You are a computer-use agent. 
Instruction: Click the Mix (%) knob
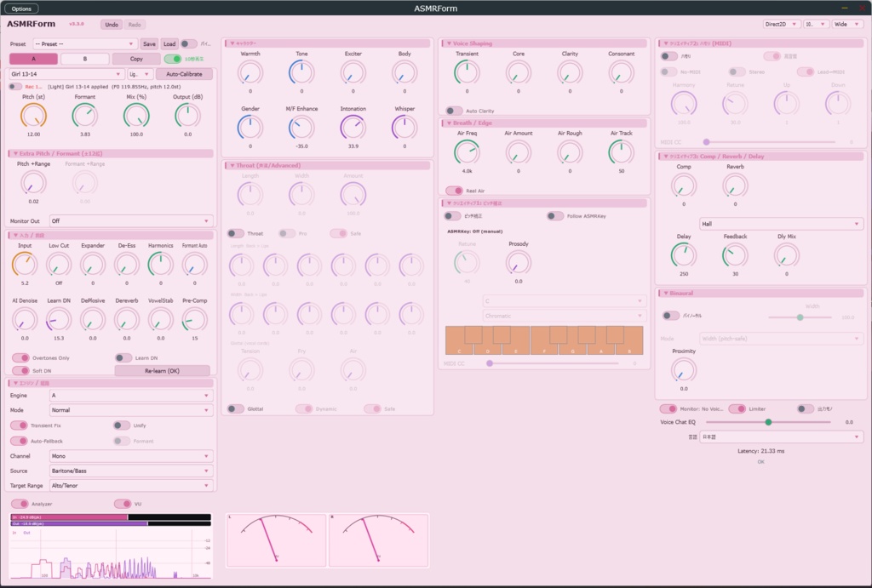coord(136,116)
